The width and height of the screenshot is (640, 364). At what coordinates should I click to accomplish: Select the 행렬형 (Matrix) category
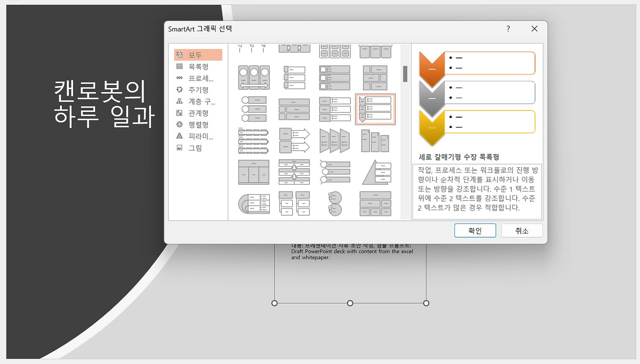pos(197,125)
